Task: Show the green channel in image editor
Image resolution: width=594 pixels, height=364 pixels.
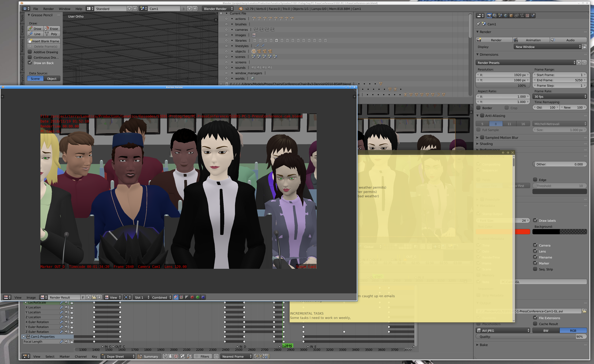Action: 198,297
